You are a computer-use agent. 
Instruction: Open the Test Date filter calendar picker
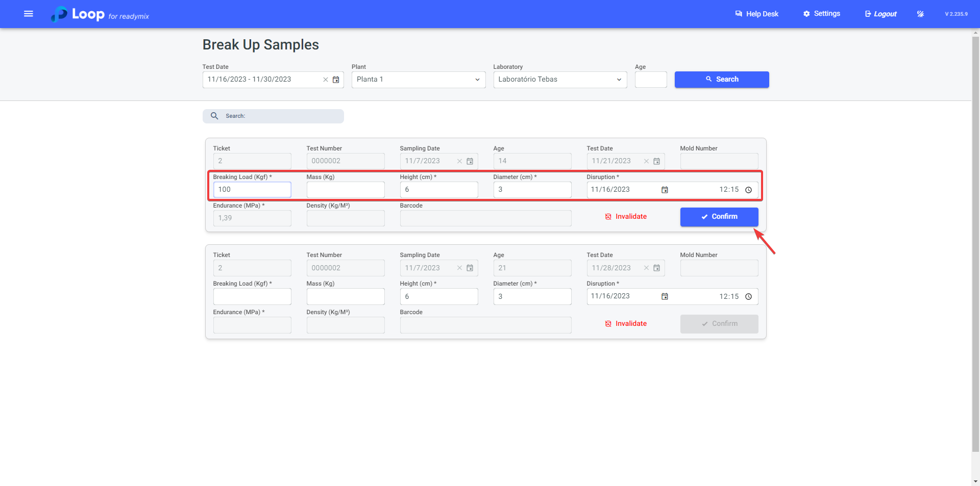tap(336, 80)
